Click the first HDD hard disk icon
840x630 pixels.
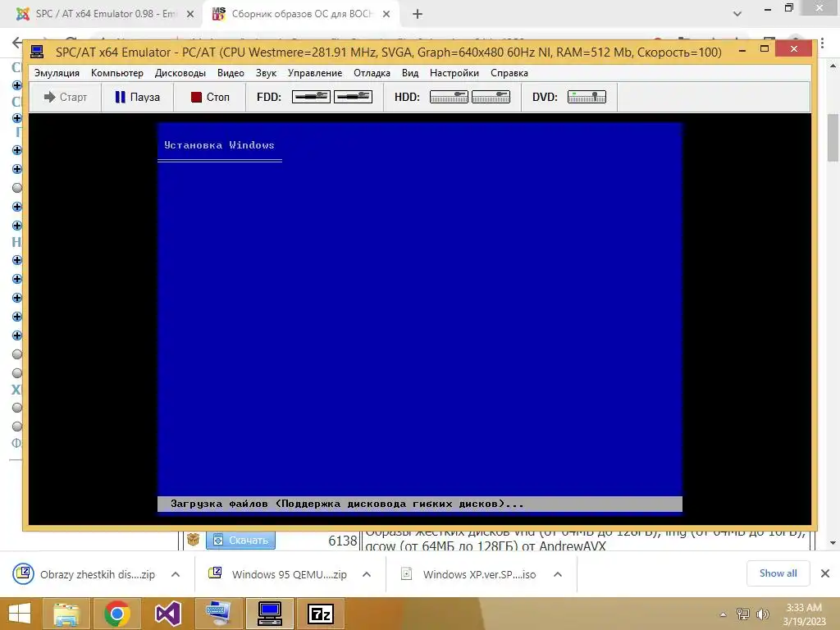pos(449,97)
